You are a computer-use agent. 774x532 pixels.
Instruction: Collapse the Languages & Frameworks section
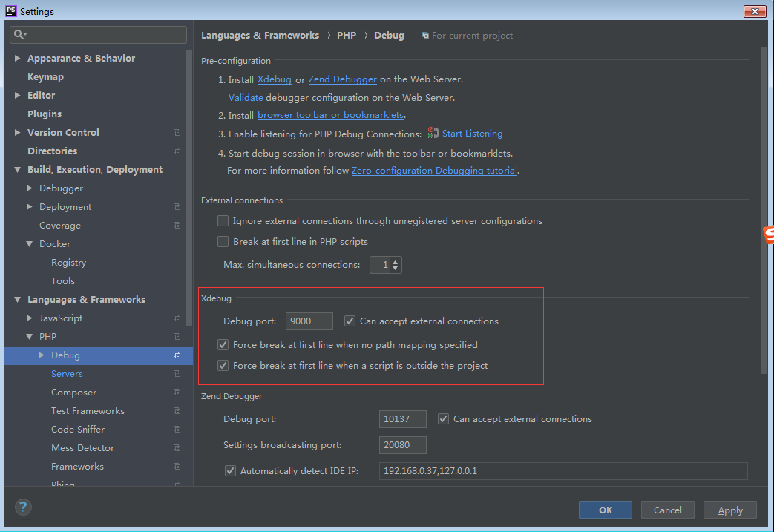pyautogui.click(x=18, y=300)
